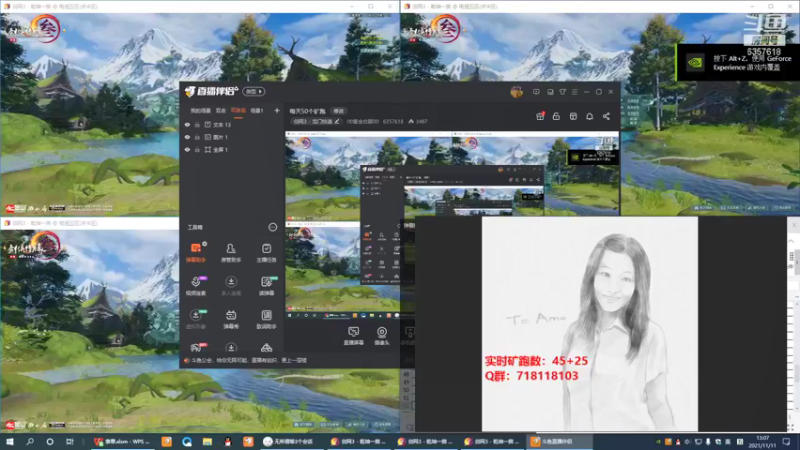Image resolution: width=800 pixels, height=450 pixels.
Task: Open the tool marked NEW in the second toolbox row
Action: pyautogui.click(x=266, y=286)
